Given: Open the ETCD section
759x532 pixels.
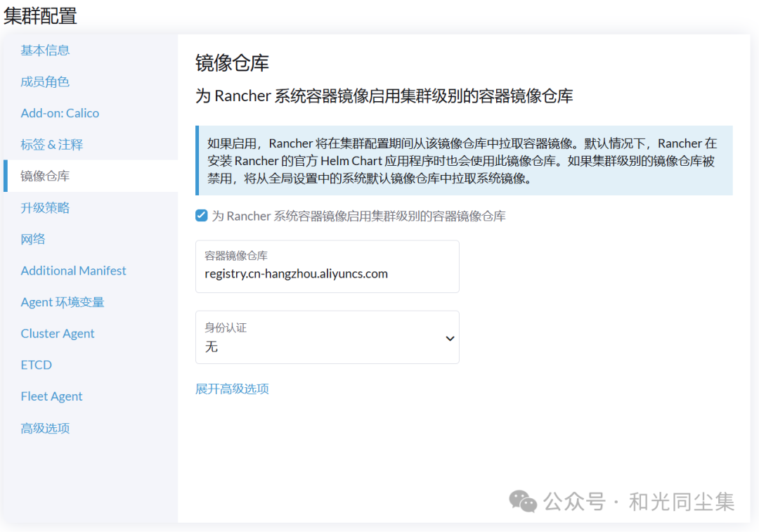Looking at the screenshot, I should tap(37, 365).
